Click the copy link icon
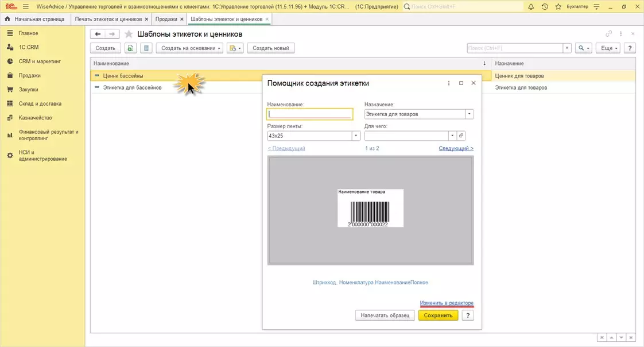644x347 pixels. 609,34
